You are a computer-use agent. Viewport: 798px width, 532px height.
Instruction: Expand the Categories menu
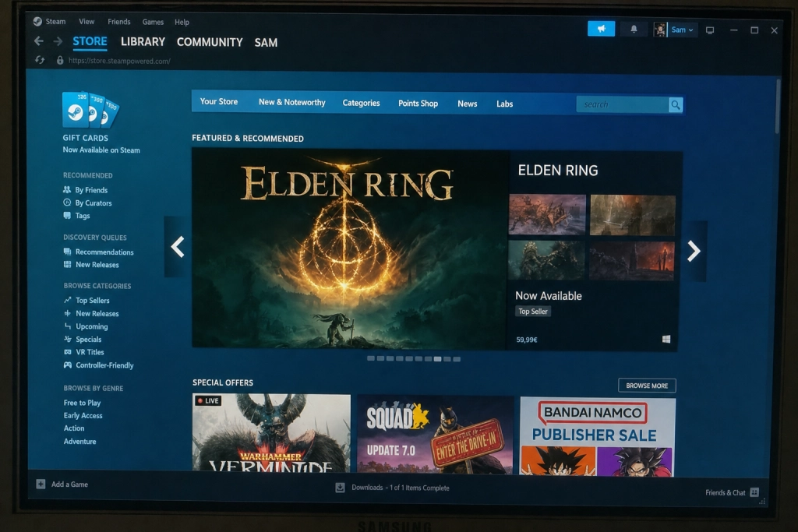(361, 103)
